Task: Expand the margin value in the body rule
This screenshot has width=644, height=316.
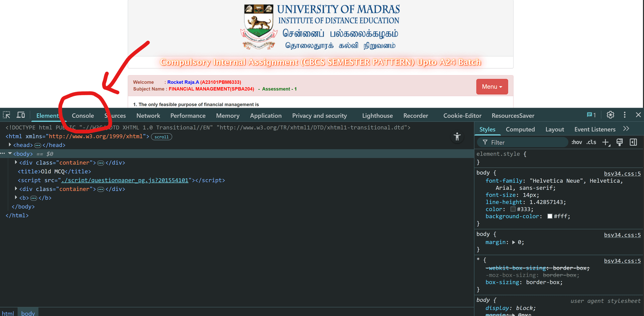Action: [514, 242]
